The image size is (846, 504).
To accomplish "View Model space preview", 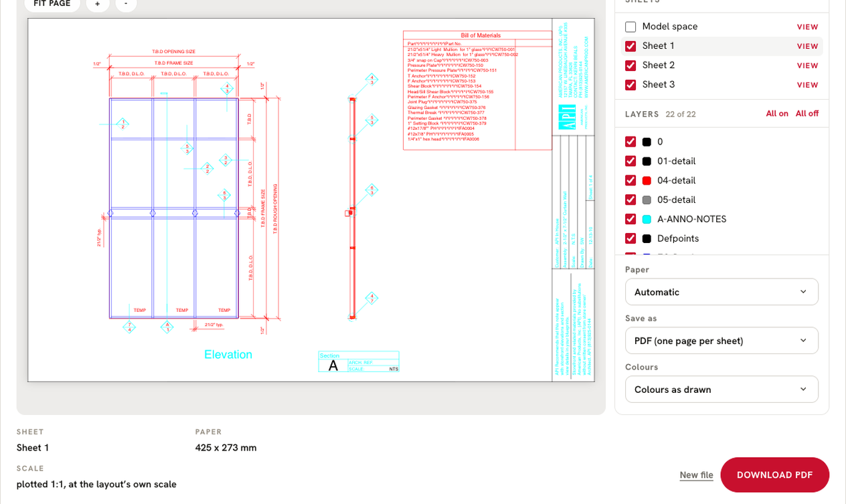I will 807,27.
